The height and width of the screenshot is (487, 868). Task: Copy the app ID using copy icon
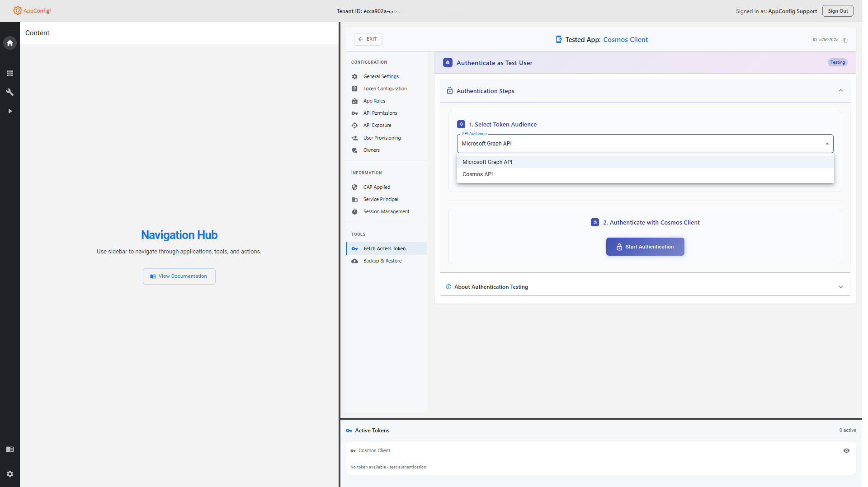click(x=846, y=40)
